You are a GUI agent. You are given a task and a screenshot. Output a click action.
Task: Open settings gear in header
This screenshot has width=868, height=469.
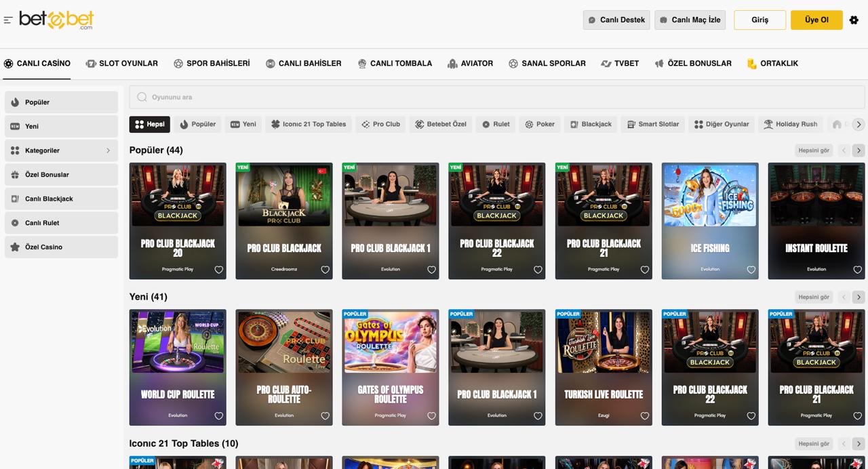click(x=854, y=20)
